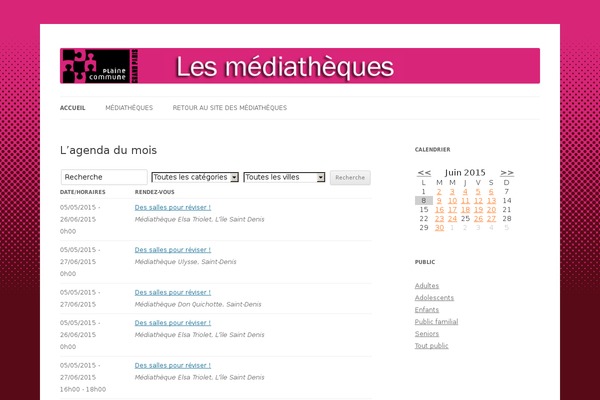The width and height of the screenshot is (600, 400).
Task: Select June 16 in the calendar
Action: (x=439, y=210)
